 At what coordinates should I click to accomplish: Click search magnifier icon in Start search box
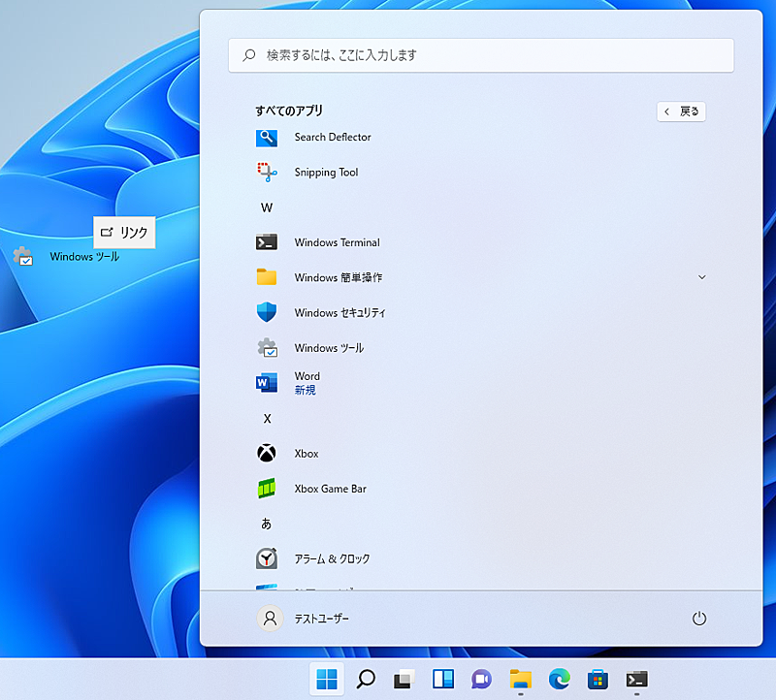[249, 55]
